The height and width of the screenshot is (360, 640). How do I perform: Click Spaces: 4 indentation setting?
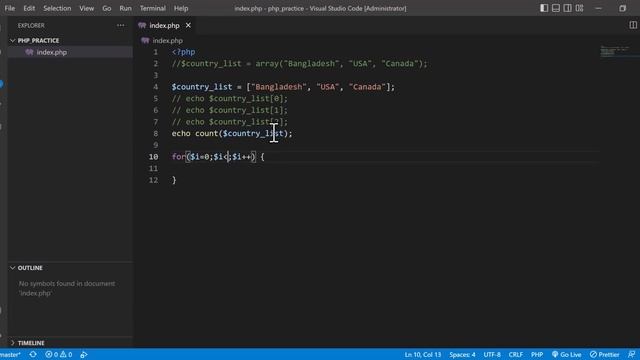462,354
